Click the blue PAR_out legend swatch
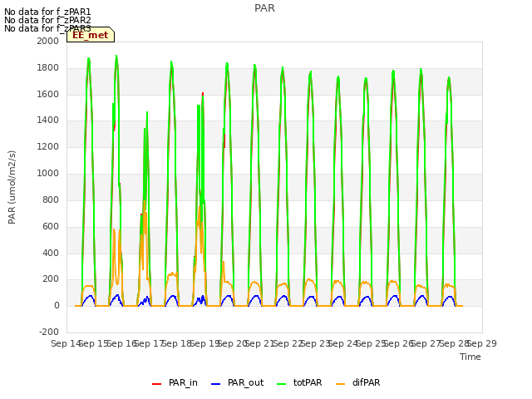Screen dimensions: 532x399 (x=216, y=384)
